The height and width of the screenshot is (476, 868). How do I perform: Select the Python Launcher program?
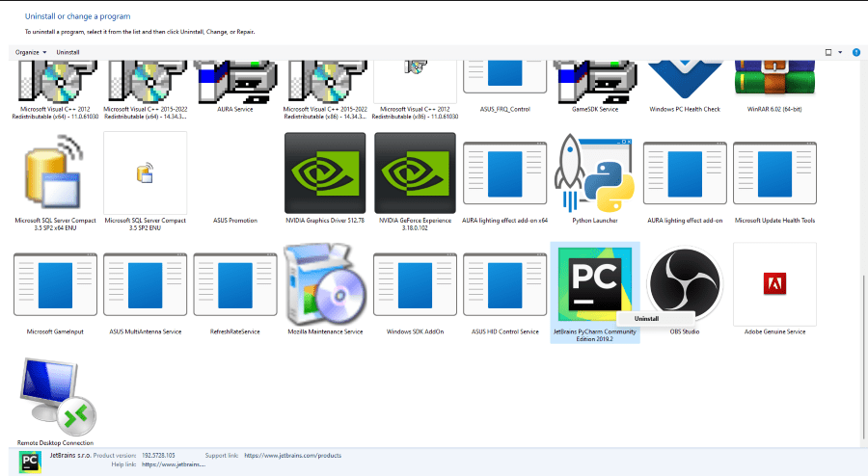click(x=595, y=178)
